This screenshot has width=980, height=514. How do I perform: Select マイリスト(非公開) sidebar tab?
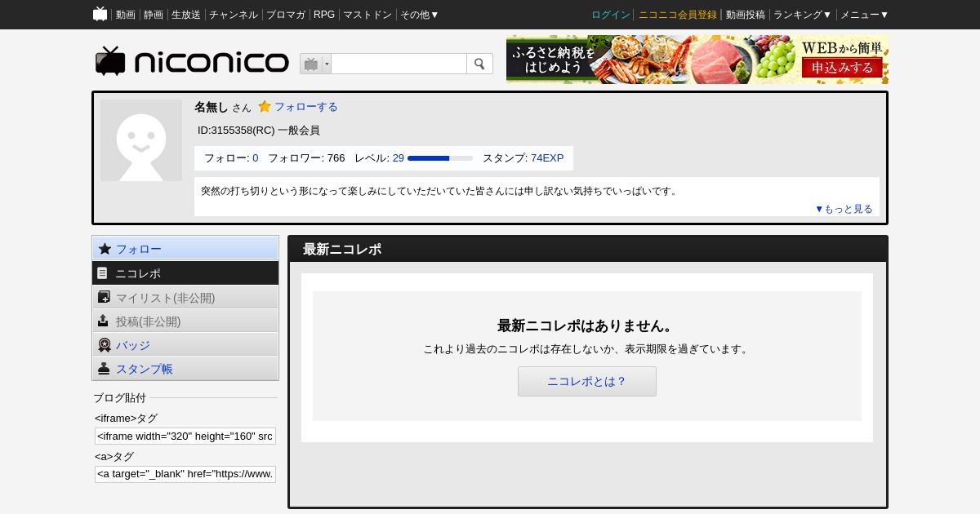click(x=185, y=297)
